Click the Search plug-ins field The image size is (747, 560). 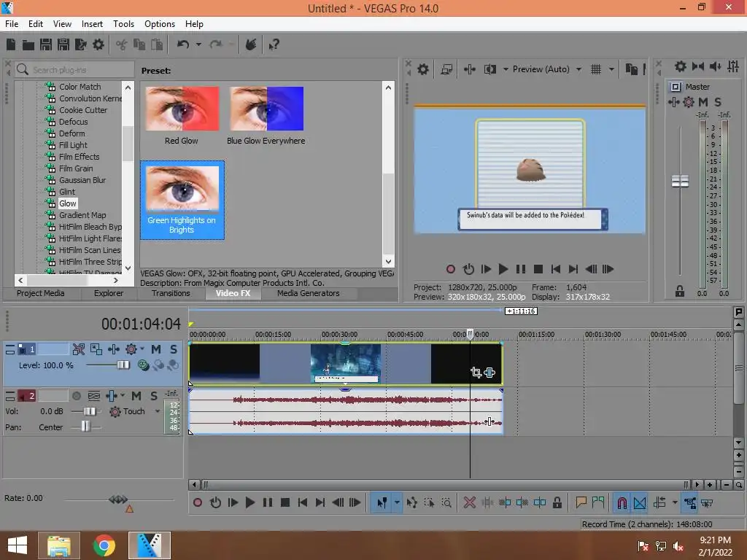[74, 70]
